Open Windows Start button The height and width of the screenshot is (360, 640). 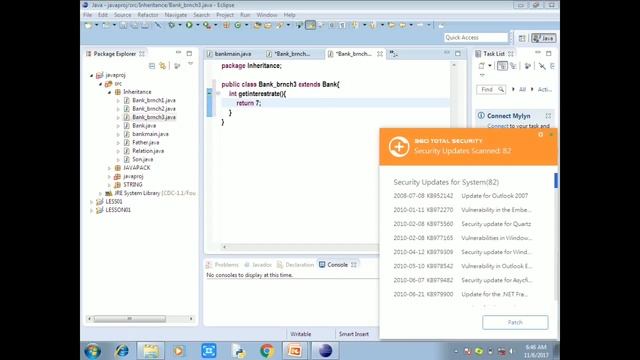tap(93, 351)
